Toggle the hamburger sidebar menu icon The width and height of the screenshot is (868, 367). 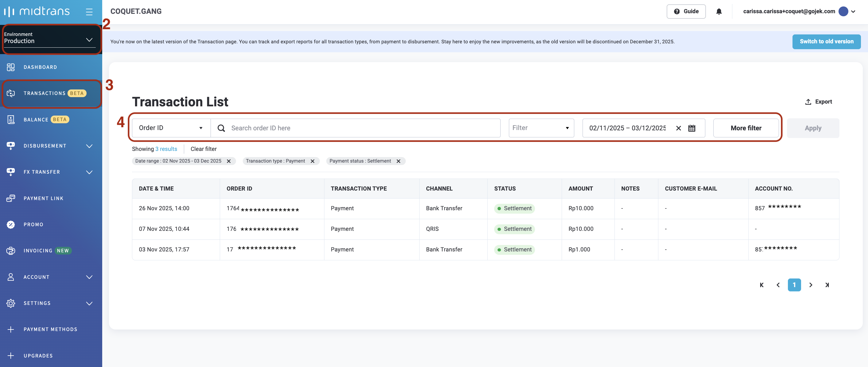pos(89,12)
